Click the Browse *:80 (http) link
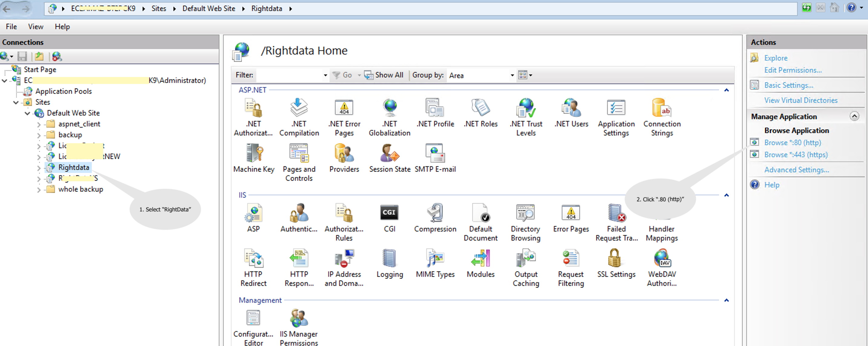 coord(792,142)
